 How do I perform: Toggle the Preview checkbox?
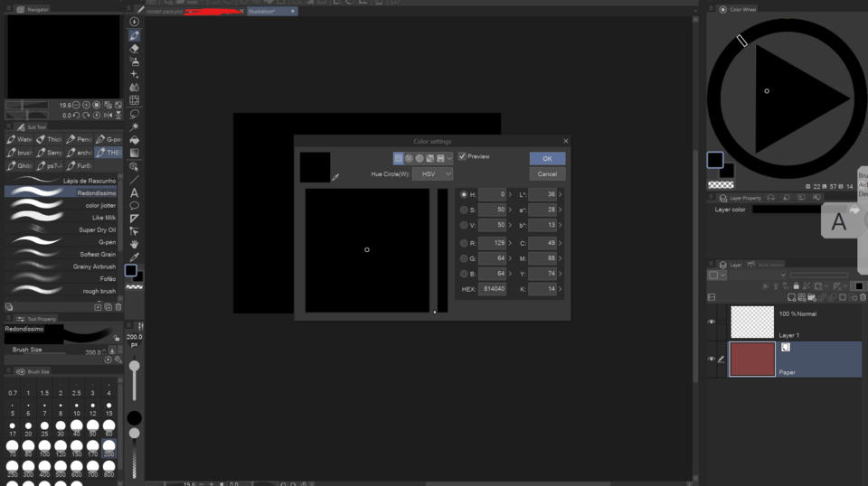(x=462, y=156)
